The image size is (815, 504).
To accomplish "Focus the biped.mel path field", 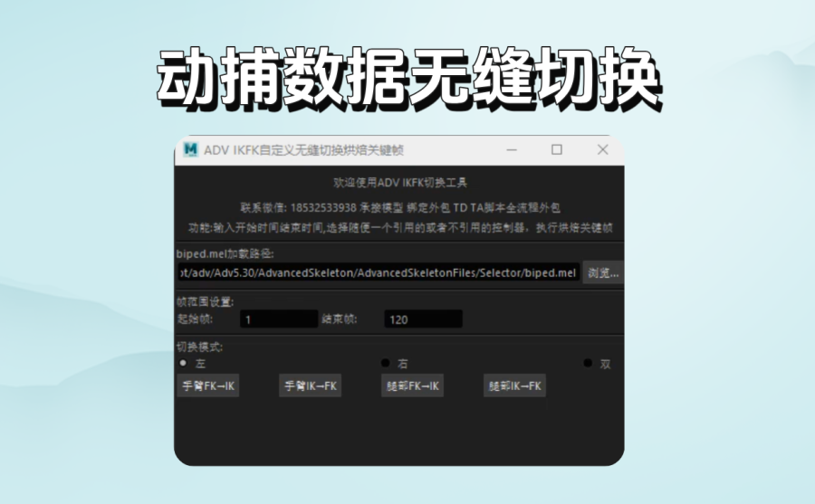I will point(379,272).
